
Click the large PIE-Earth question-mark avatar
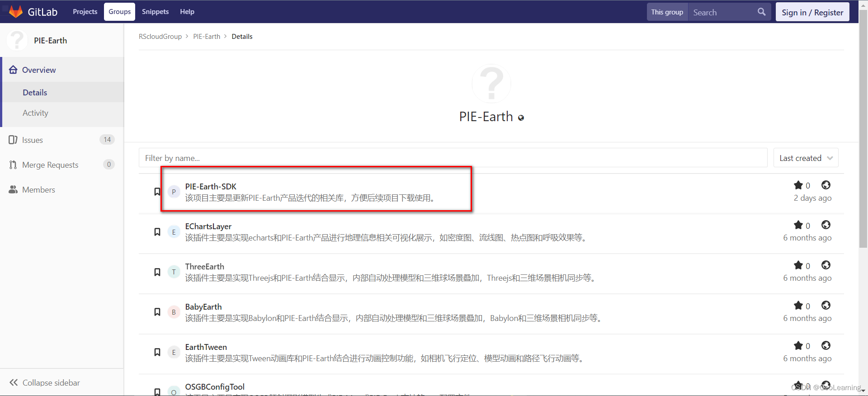pos(491,84)
